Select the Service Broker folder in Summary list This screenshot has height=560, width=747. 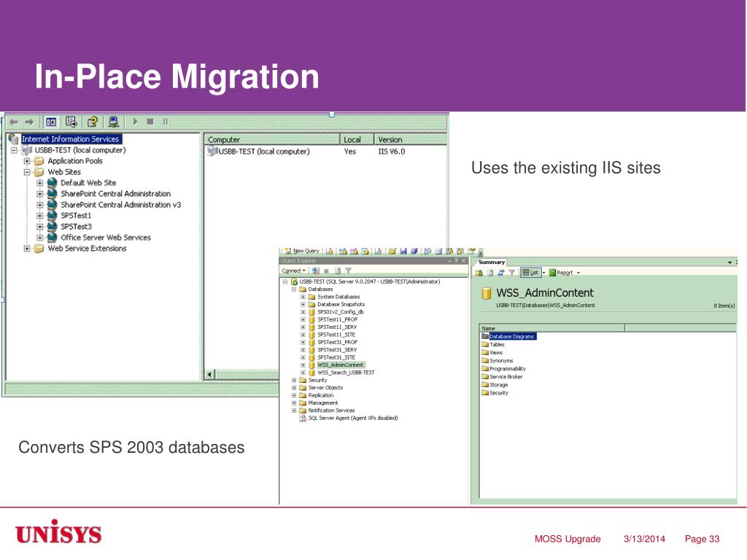506,377
